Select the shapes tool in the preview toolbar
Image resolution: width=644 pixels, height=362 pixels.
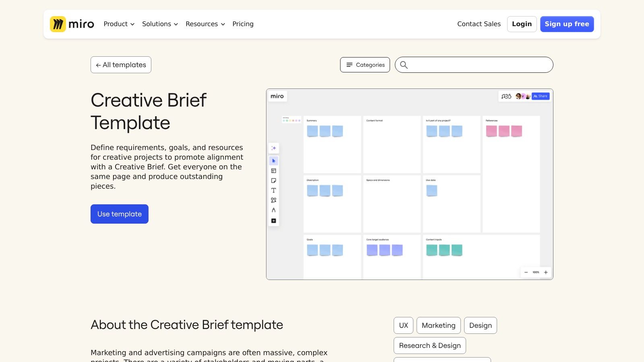(x=274, y=200)
